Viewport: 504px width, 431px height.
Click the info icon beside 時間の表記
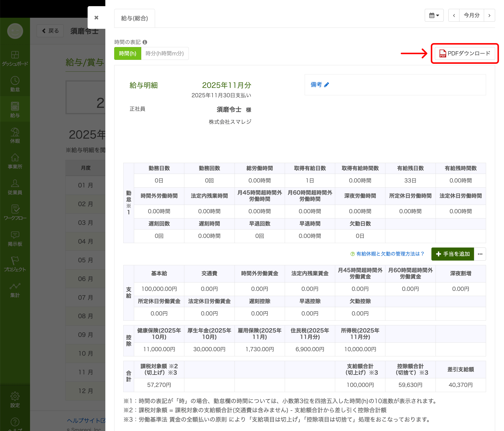click(145, 42)
